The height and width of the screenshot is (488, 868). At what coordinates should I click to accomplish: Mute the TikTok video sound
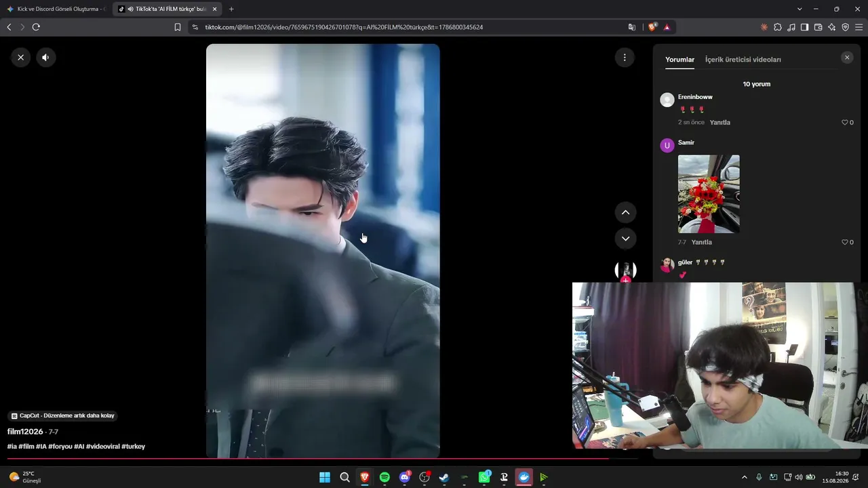tap(45, 58)
